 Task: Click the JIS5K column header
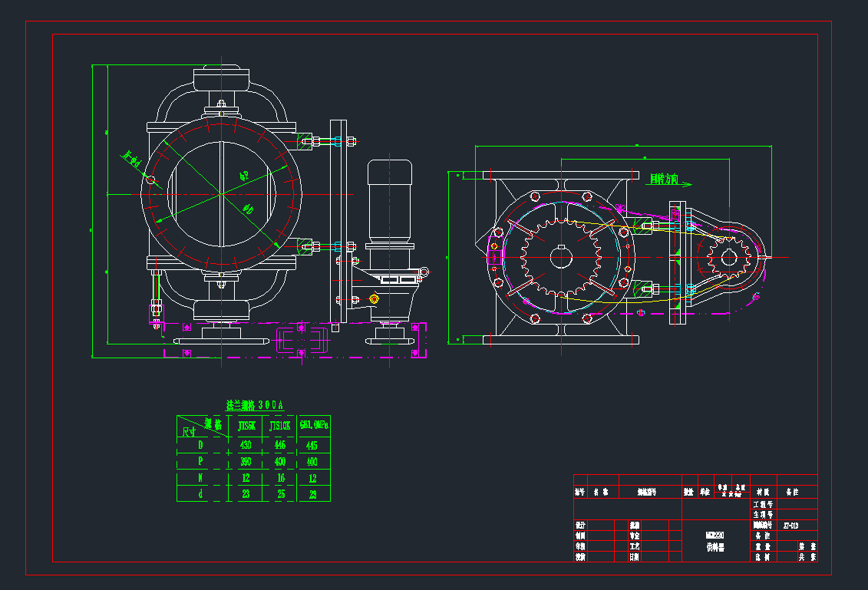click(246, 425)
